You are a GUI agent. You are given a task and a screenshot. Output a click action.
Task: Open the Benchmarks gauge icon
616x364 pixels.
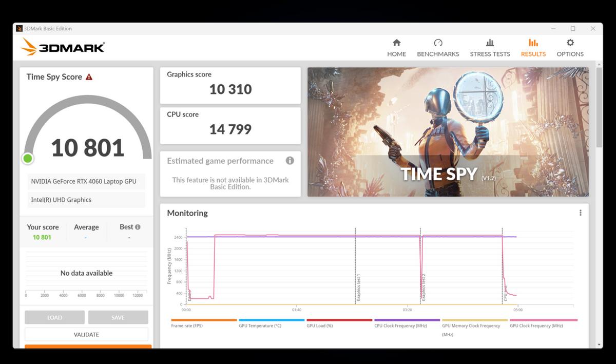[x=438, y=43]
